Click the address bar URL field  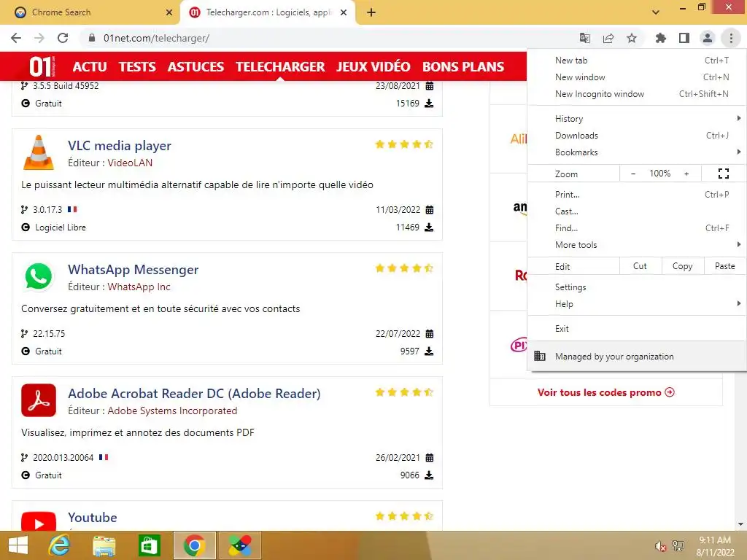[x=329, y=38]
